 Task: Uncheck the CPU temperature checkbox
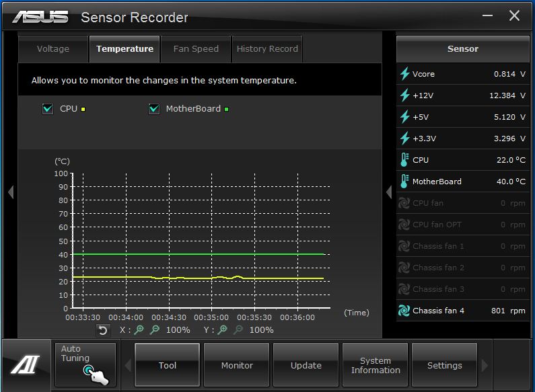[x=48, y=109]
